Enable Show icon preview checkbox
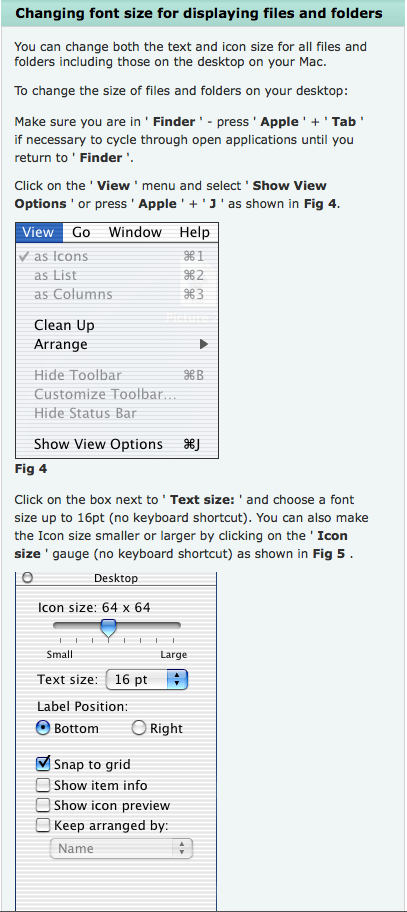This screenshot has height=912, width=407. [x=43, y=805]
